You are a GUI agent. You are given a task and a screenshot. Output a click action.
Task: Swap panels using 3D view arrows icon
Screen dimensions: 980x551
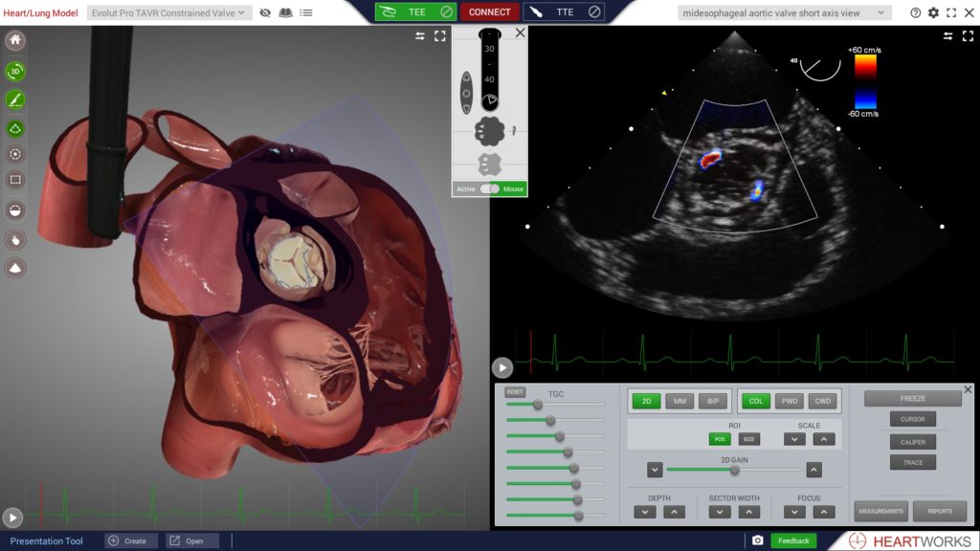tap(420, 36)
